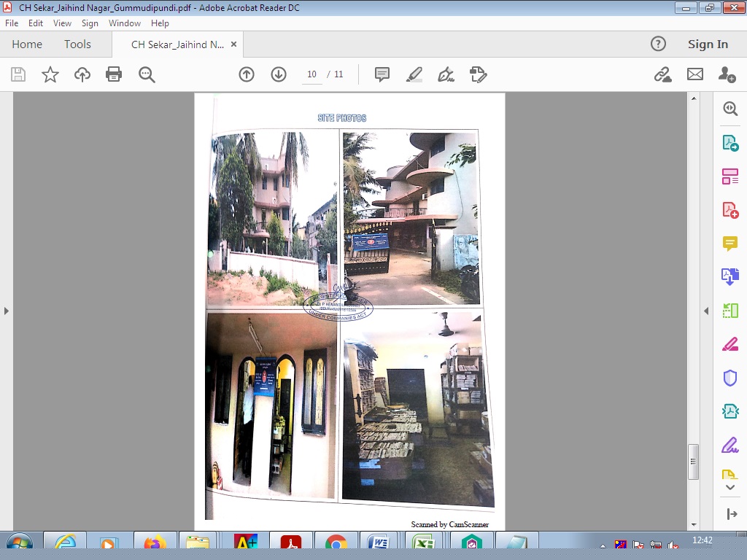The height and width of the screenshot is (560, 747).
Task: Open the Protect shield tool
Action: (x=729, y=378)
